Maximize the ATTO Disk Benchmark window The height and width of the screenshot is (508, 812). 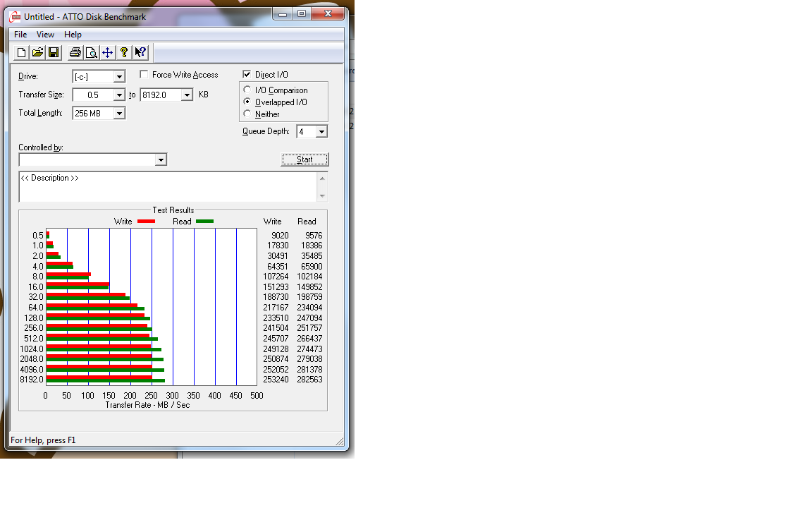click(301, 14)
